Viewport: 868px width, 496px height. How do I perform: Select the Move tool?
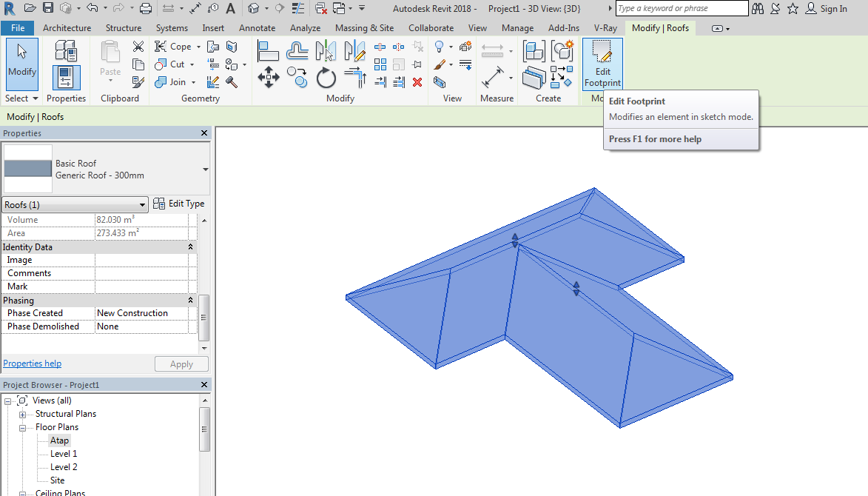(268, 76)
